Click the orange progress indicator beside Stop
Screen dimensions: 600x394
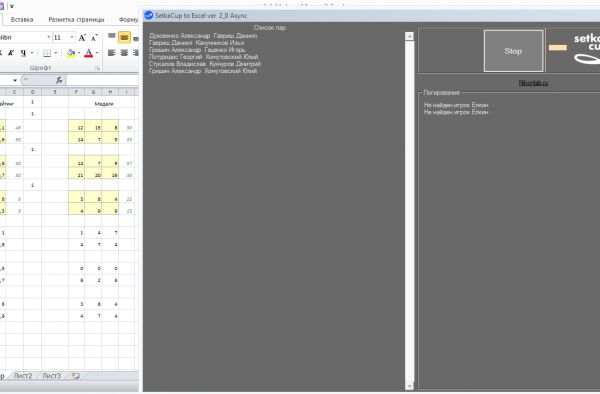tap(558, 47)
